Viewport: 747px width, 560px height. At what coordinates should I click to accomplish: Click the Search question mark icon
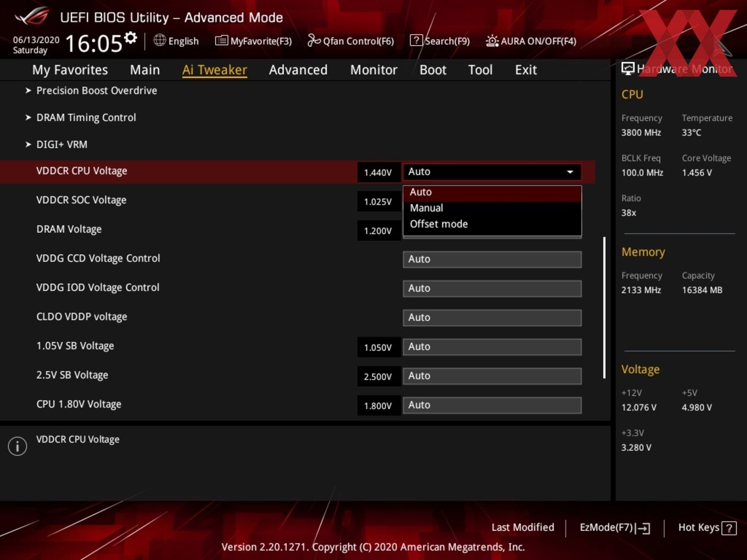coord(416,40)
